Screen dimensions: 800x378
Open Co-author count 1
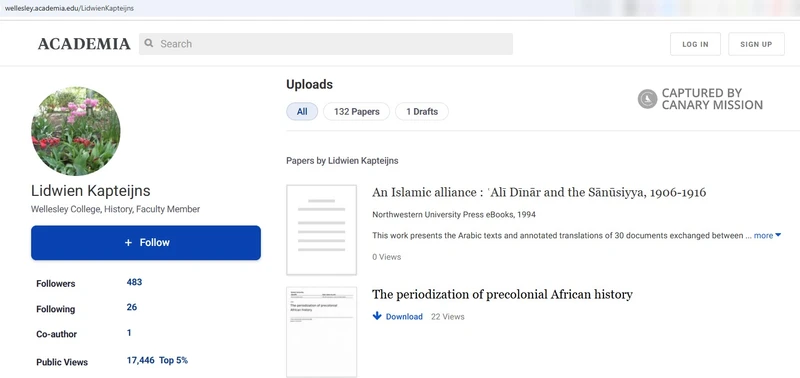[x=129, y=333]
